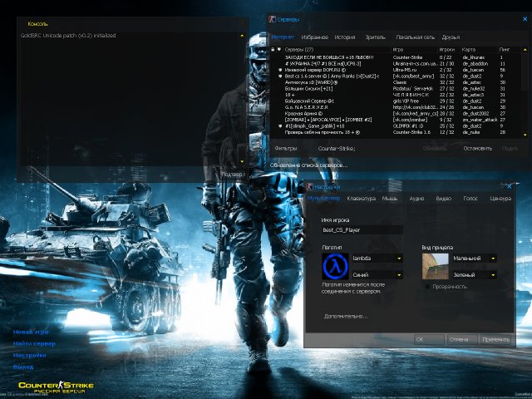This screenshot has height=399, width=532.
Task: Click the zm_water_attack map cell
Action: [x=480, y=120]
